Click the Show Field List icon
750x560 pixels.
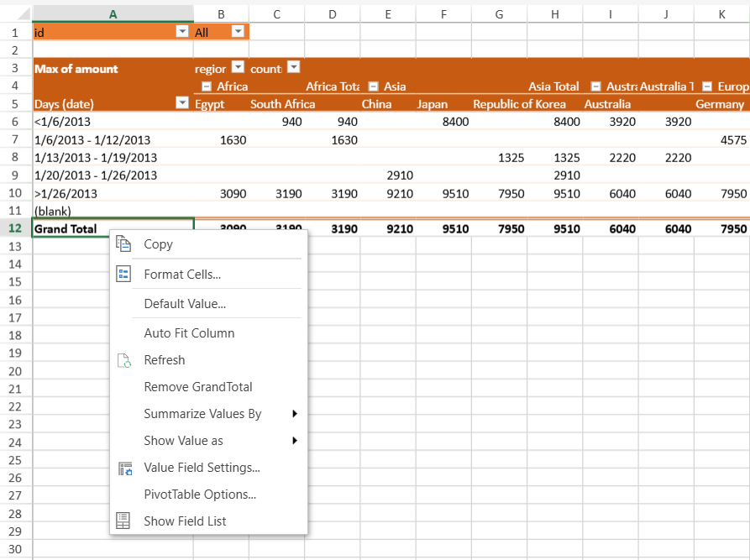click(x=123, y=521)
